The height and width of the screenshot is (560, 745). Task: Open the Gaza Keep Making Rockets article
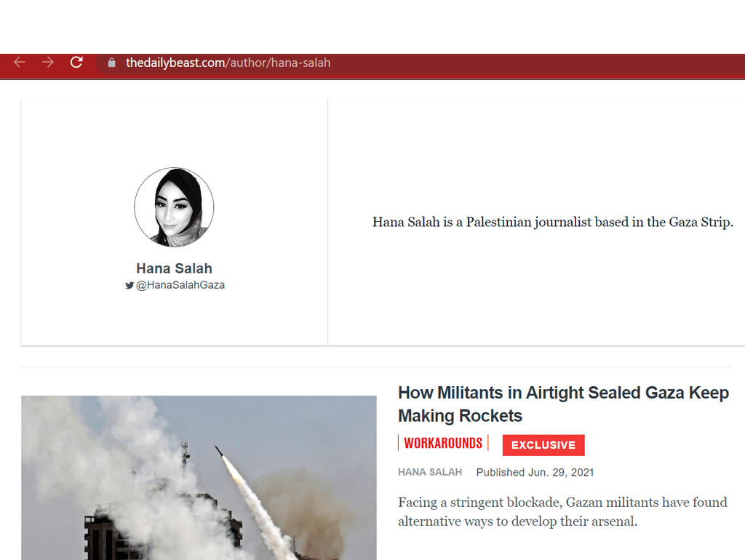(x=564, y=404)
